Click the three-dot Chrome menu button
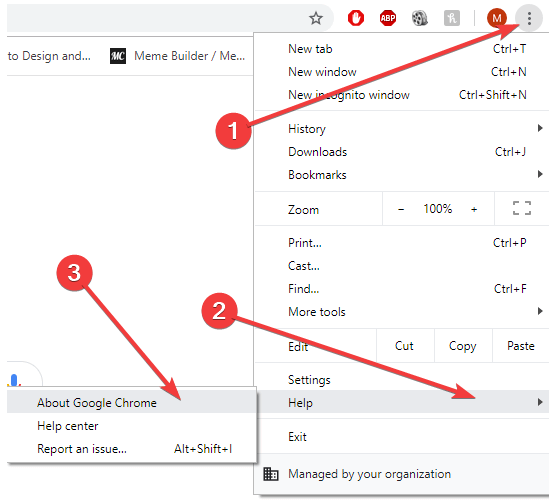 (529, 18)
